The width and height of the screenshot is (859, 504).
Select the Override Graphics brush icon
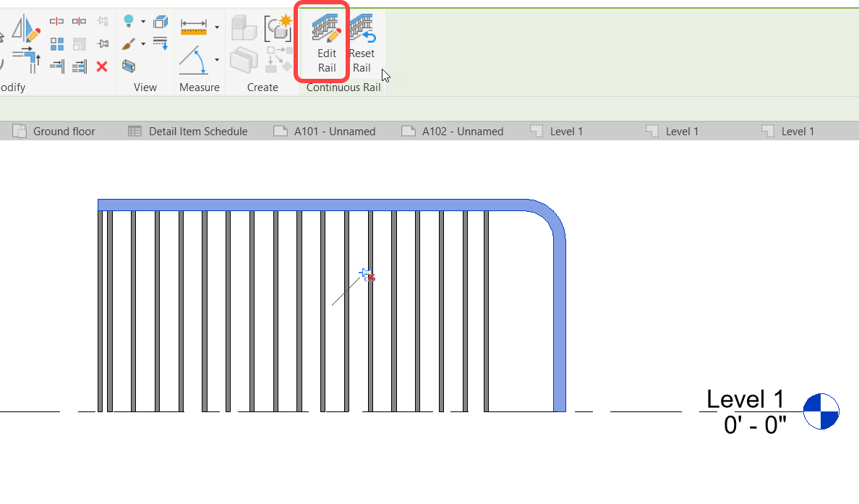[129, 43]
